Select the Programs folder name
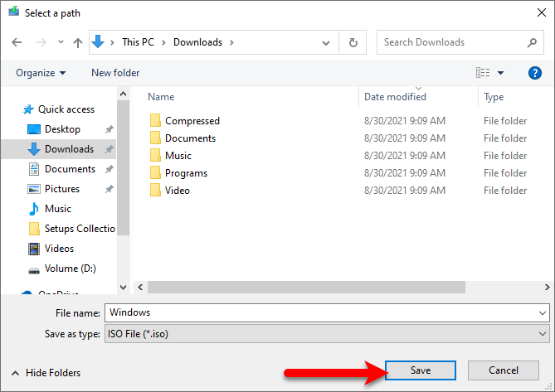 pos(186,173)
